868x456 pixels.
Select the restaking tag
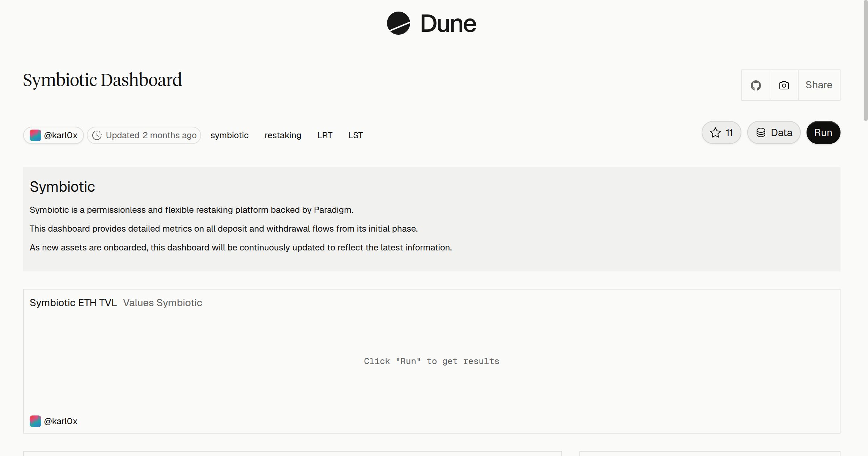(283, 135)
